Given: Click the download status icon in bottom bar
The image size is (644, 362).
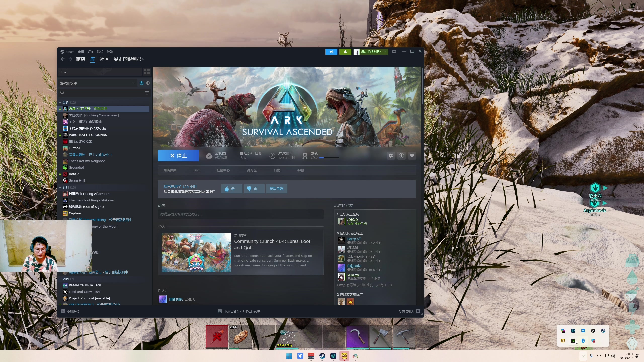Looking at the screenshot, I should pos(220,311).
